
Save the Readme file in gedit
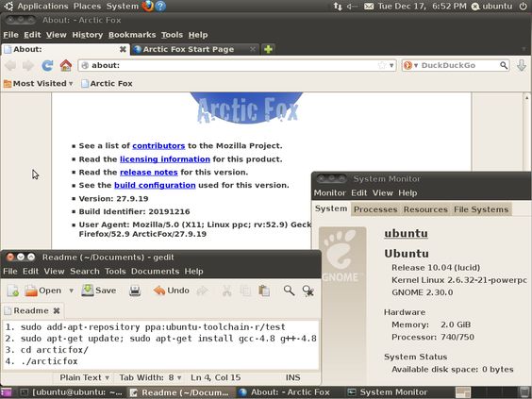pos(99,291)
